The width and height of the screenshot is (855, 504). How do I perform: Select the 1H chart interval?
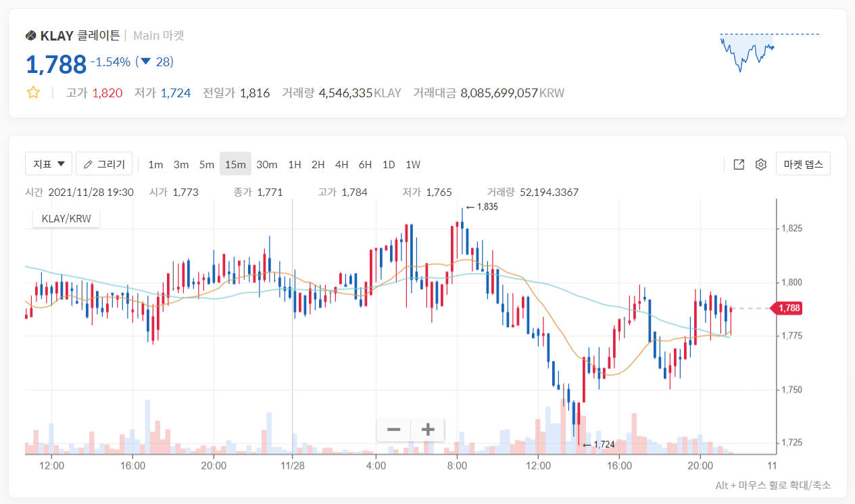pyautogui.click(x=295, y=164)
